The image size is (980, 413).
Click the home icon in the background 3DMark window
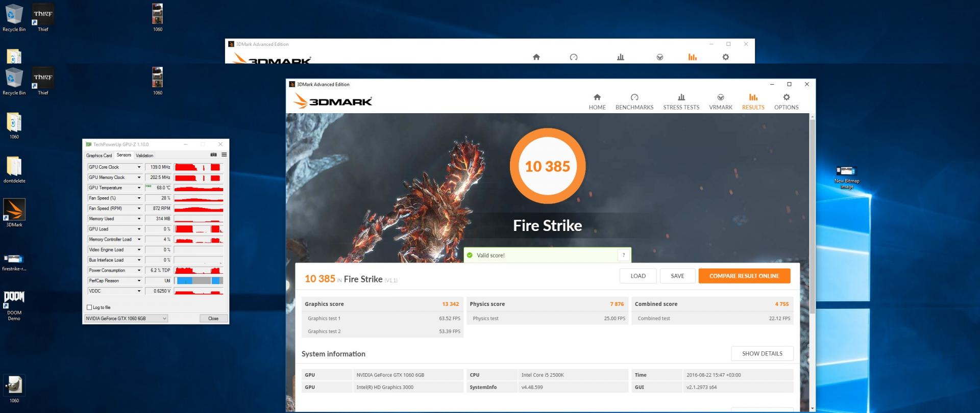pyautogui.click(x=536, y=57)
